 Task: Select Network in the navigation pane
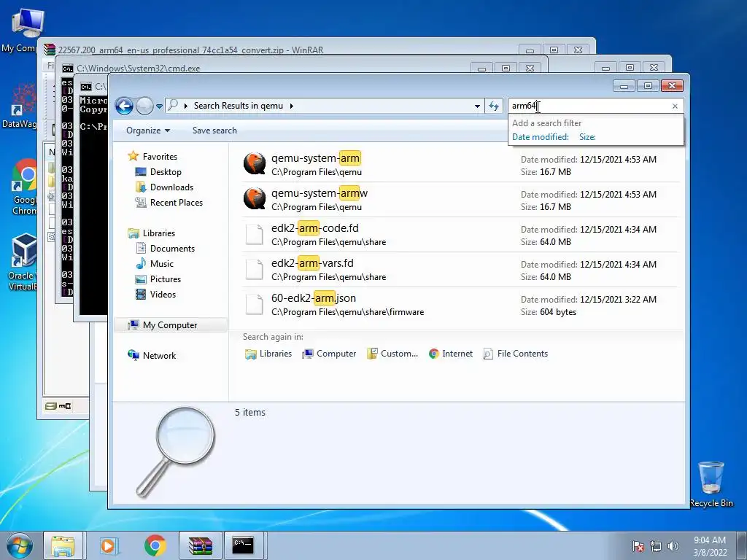[159, 355]
